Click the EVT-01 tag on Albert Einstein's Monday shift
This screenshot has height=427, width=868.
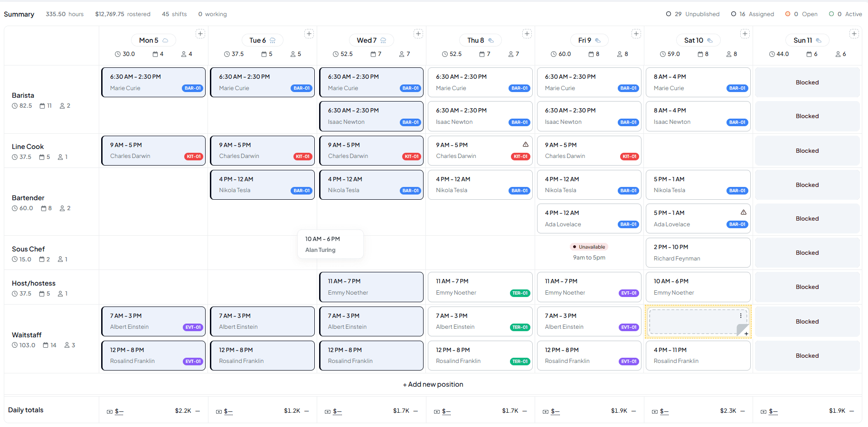(x=193, y=327)
